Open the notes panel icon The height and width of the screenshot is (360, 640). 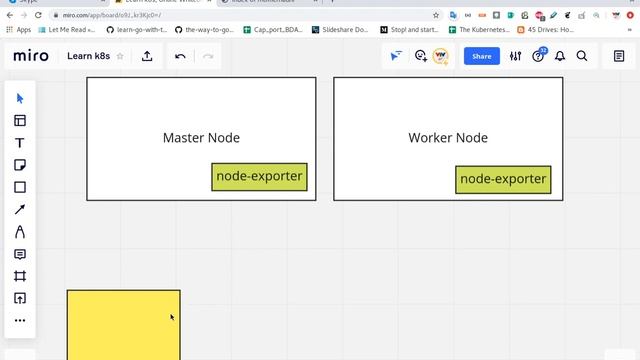point(619,56)
